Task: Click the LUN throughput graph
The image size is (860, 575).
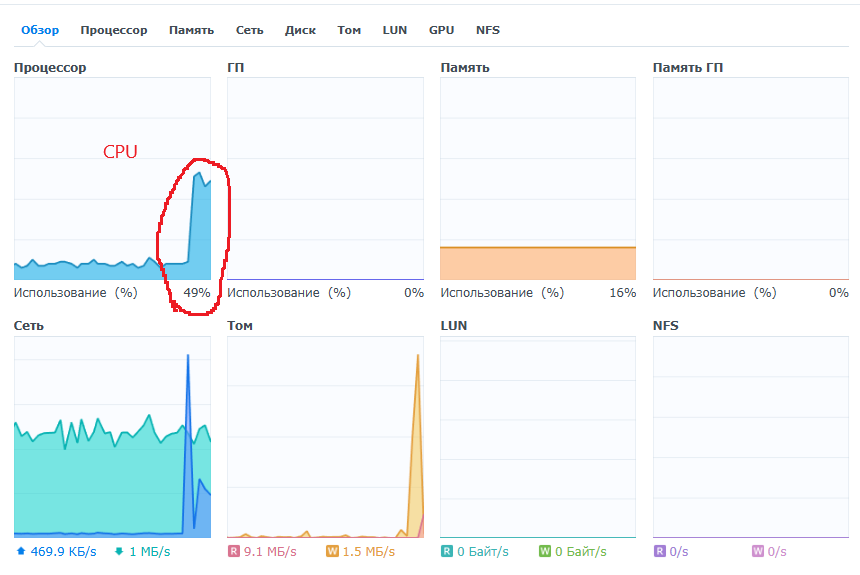Action: click(x=538, y=437)
